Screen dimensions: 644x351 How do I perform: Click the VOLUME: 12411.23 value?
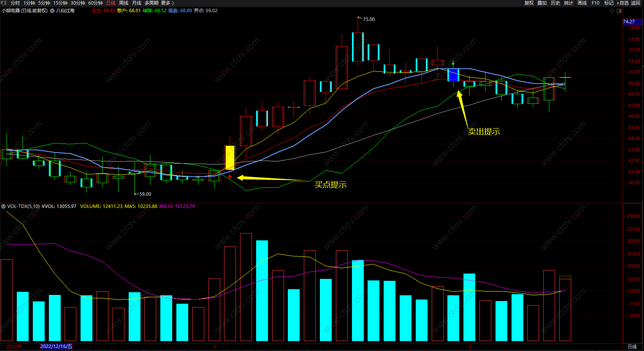(101, 206)
